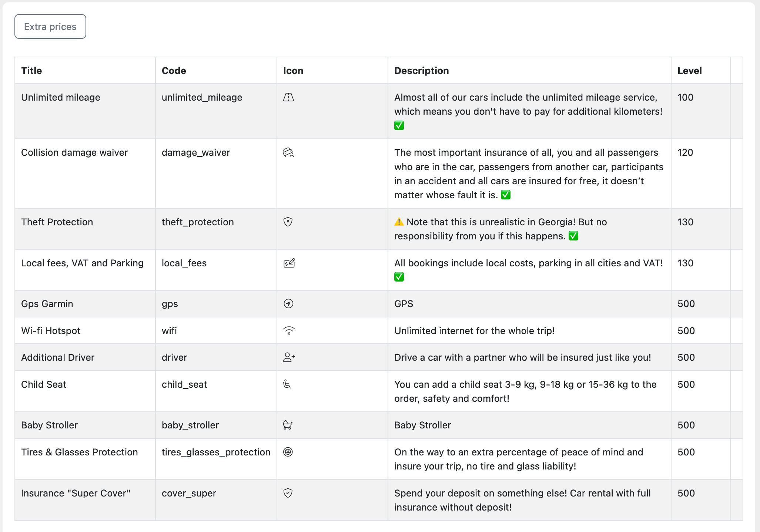Screen dimensions: 760x532
Task: Click the Local fees check-signing icon
Action: [289, 263]
